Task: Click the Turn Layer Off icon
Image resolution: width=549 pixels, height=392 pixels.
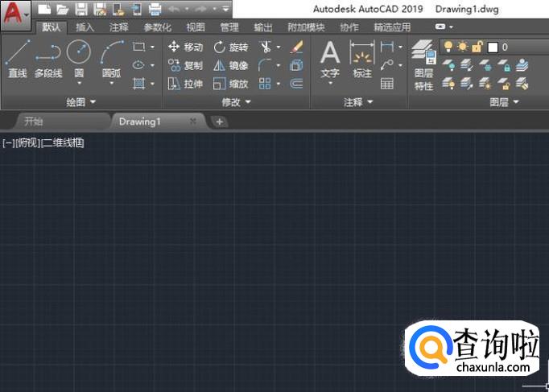Action: (448, 65)
